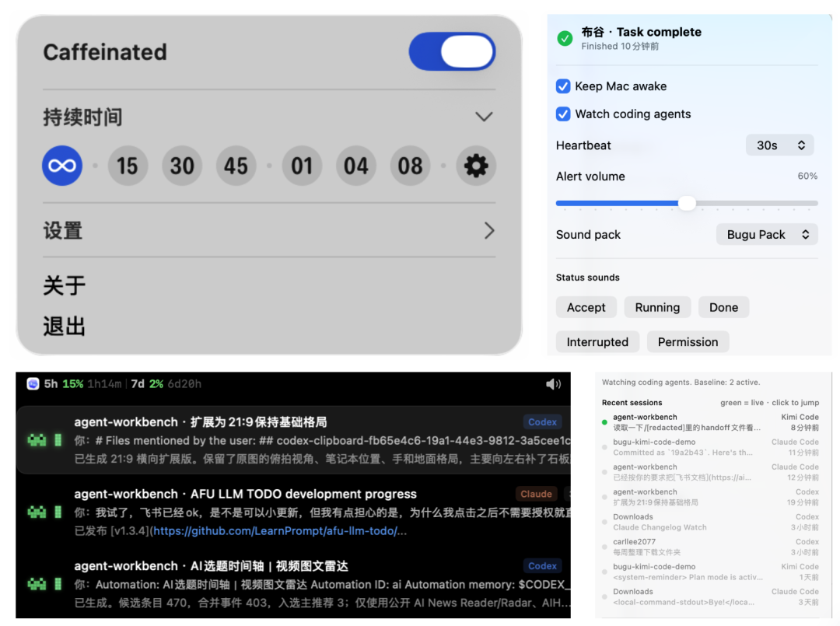Play the Permission status sound
Viewport: 840px width, 626px height.
688,341
